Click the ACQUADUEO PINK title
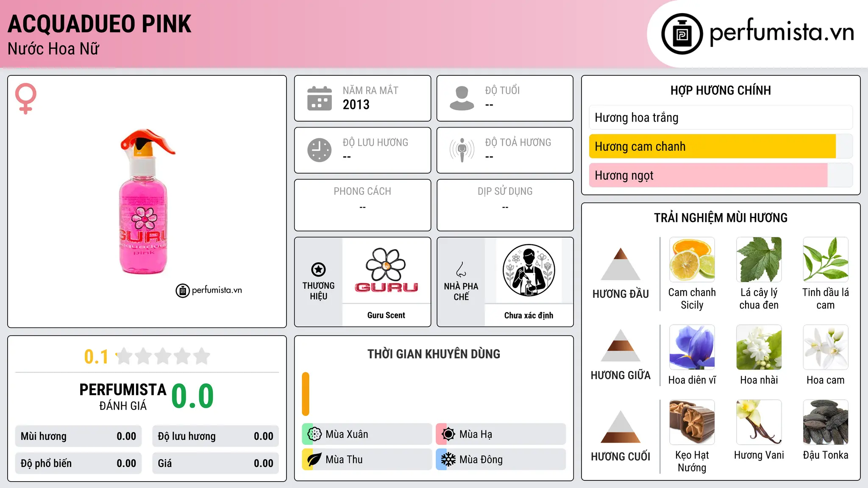This screenshot has width=868, height=488. tap(100, 24)
